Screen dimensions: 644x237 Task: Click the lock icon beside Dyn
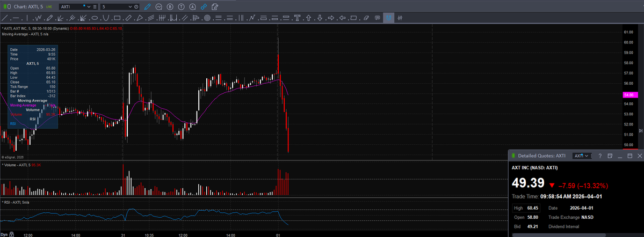pyautogui.click(x=11, y=234)
